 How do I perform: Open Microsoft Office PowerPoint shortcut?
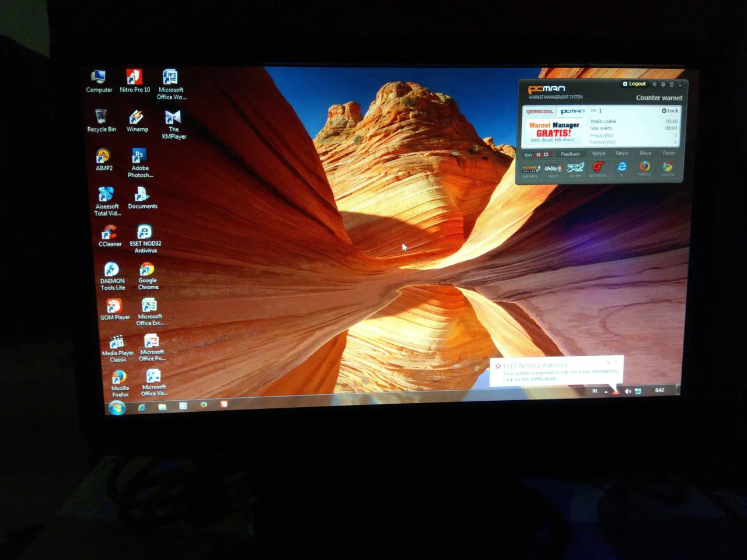152,348
